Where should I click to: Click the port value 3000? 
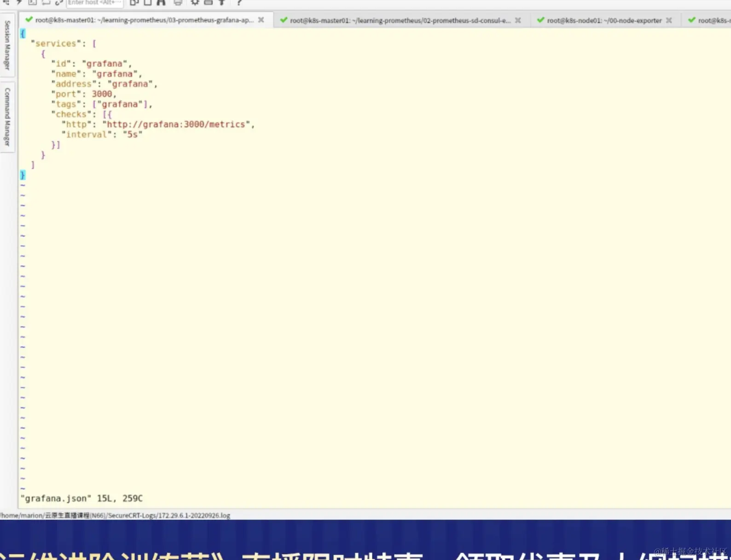tap(102, 94)
